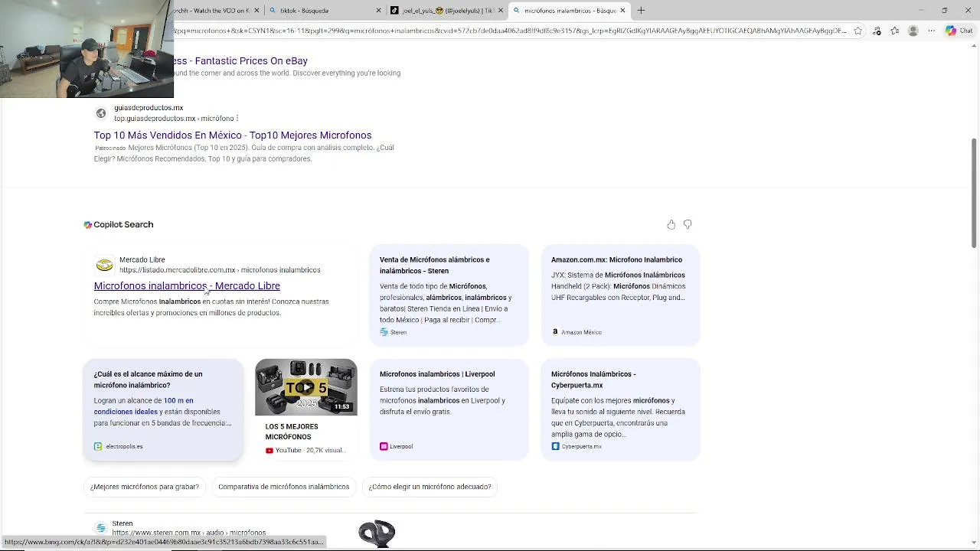Open the media control icon in the toolbar
This screenshot has width=980, height=551.
pos(877,31)
